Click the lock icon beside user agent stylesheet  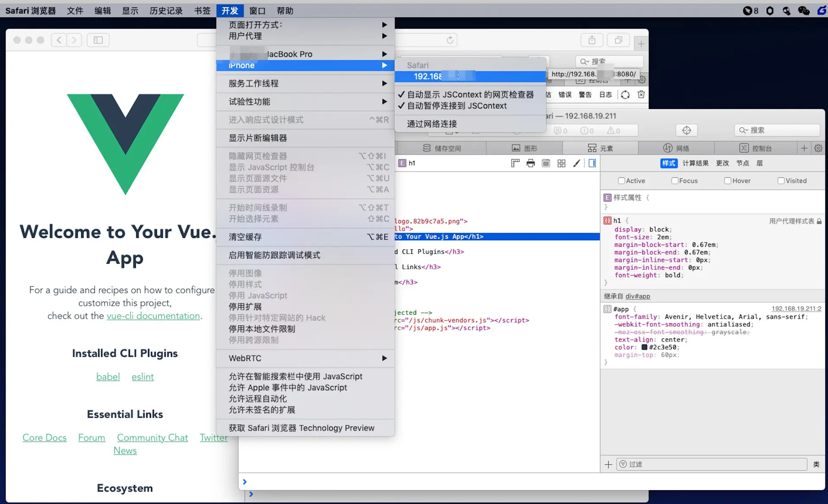(x=819, y=221)
